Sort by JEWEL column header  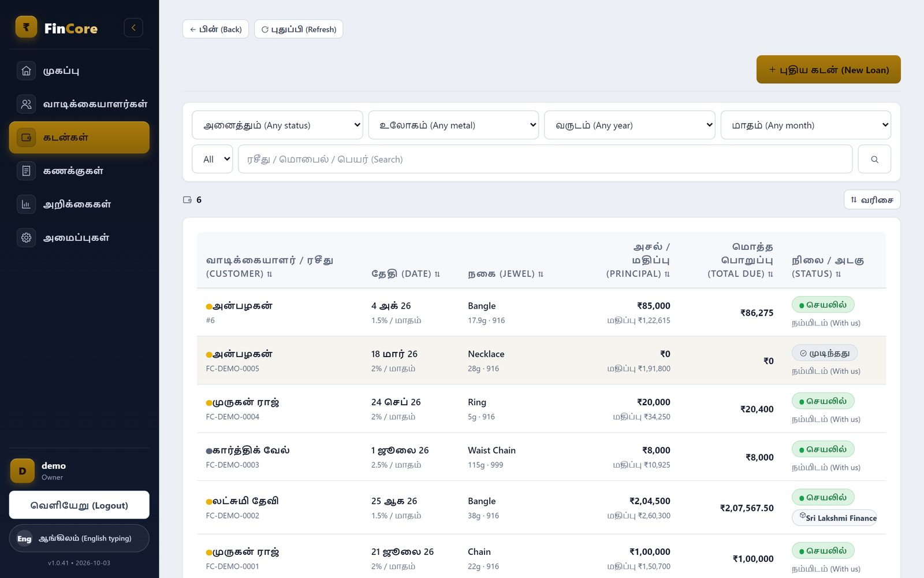tap(505, 274)
